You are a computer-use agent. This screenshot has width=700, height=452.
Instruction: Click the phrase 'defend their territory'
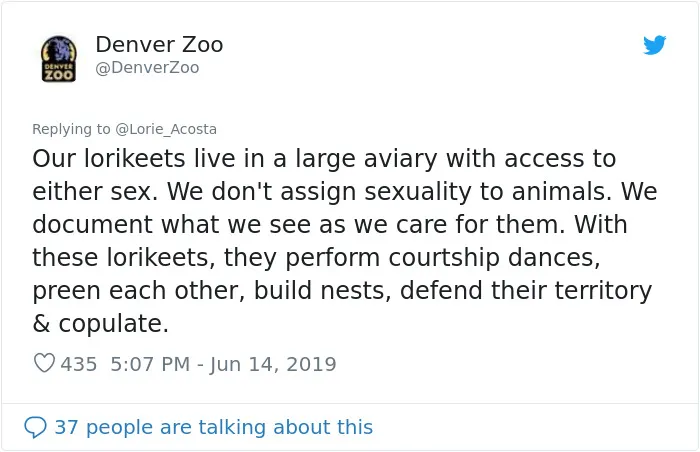point(526,290)
